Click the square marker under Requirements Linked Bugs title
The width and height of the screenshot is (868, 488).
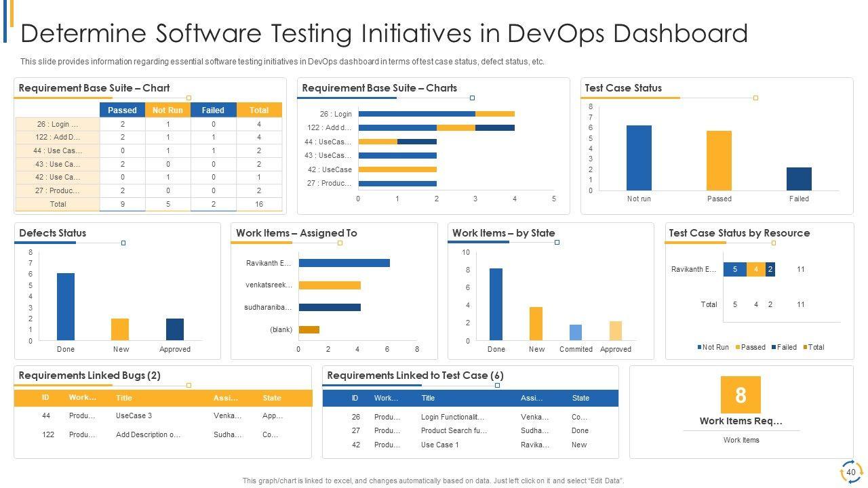(189, 385)
